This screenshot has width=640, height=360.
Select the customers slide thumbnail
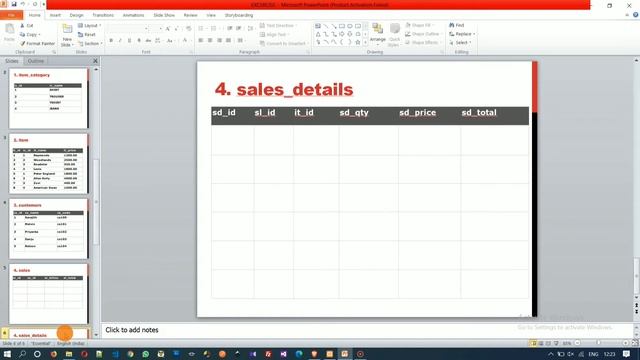[x=48, y=229]
